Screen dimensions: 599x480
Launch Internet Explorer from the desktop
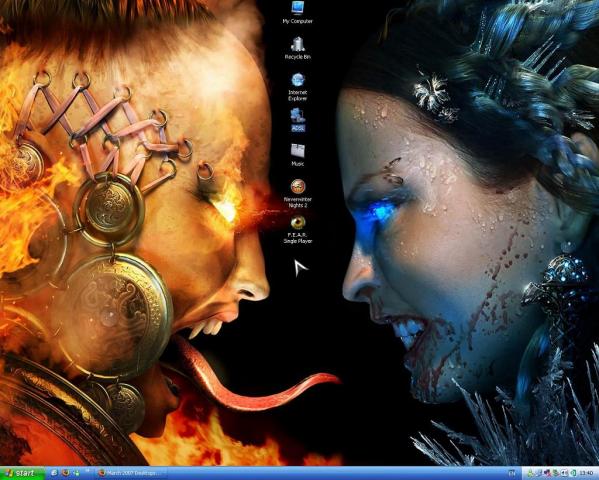click(x=298, y=87)
